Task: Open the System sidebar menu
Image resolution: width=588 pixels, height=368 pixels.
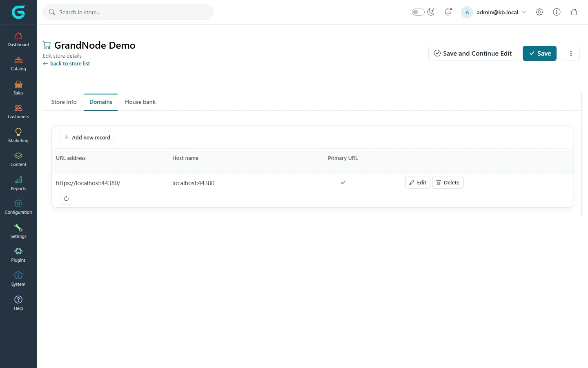Action: [x=18, y=279]
